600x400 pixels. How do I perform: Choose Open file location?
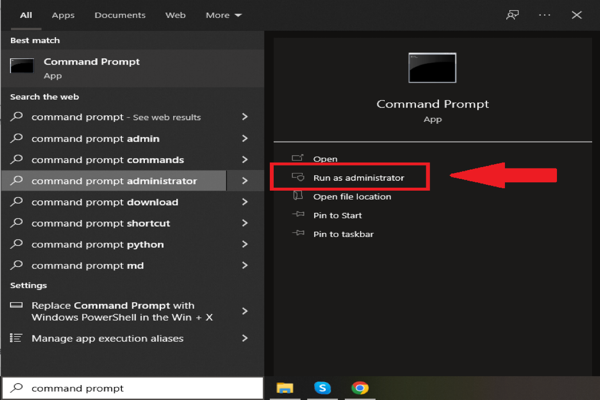[x=352, y=197]
